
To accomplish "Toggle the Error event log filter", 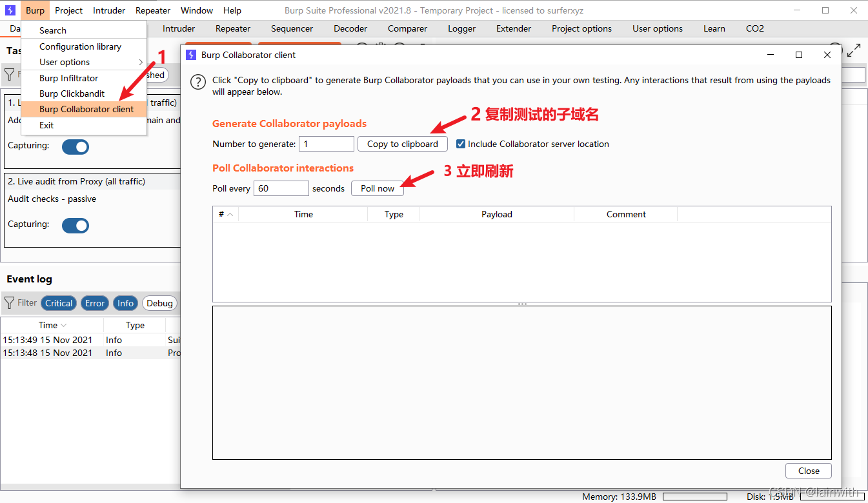I will [x=95, y=303].
